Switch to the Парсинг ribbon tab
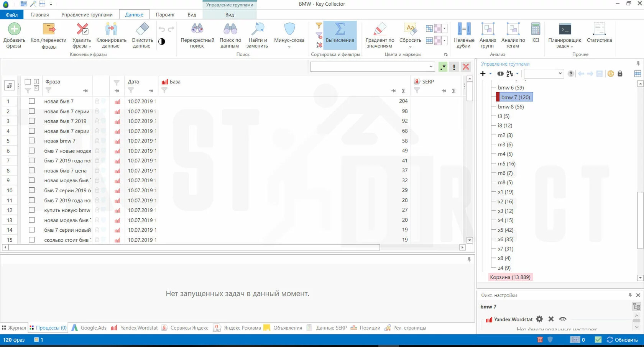 [165, 15]
